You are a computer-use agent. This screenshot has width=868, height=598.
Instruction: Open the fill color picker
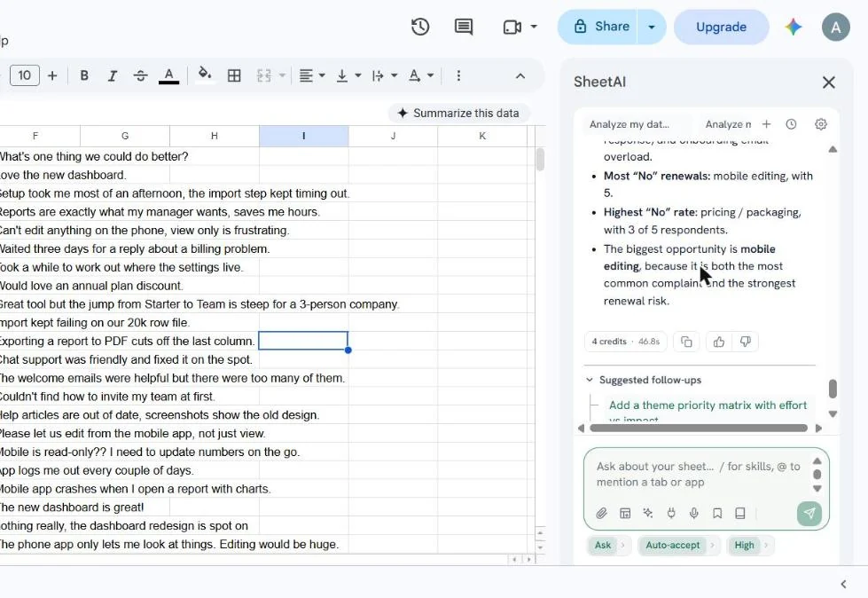[x=204, y=75]
